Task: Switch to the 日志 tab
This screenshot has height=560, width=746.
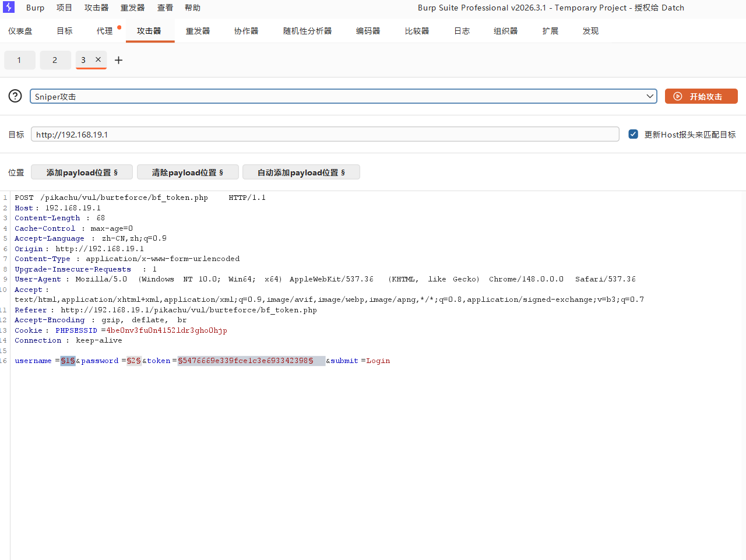Action: tap(462, 31)
